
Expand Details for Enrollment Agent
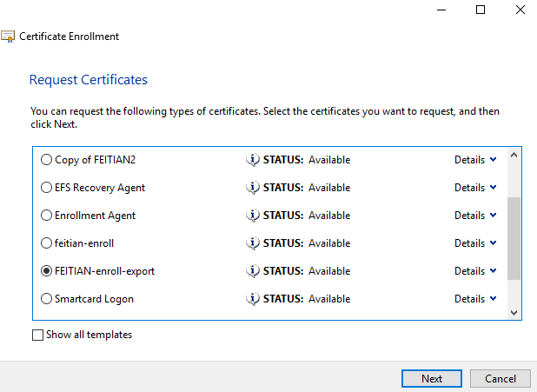coord(475,216)
